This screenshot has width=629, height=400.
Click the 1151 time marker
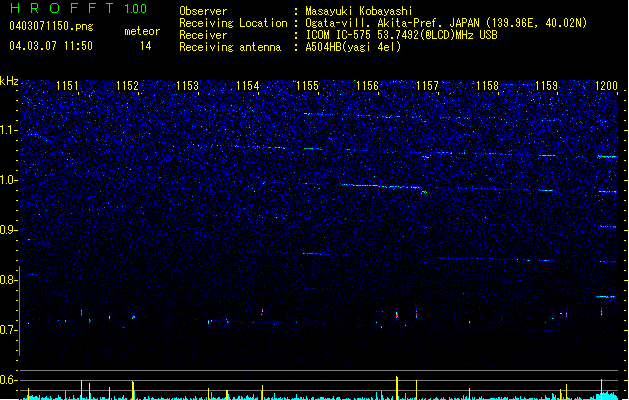[x=67, y=86]
